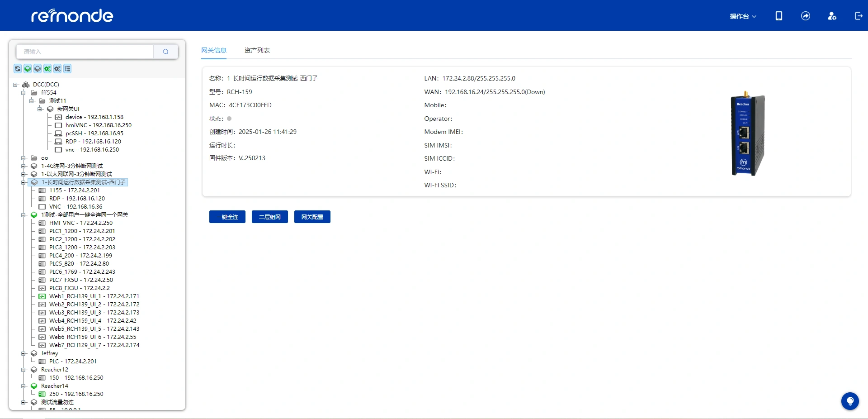Collapse the 测试11 folder node
This screenshot has width=868, height=419.
[32, 101]
